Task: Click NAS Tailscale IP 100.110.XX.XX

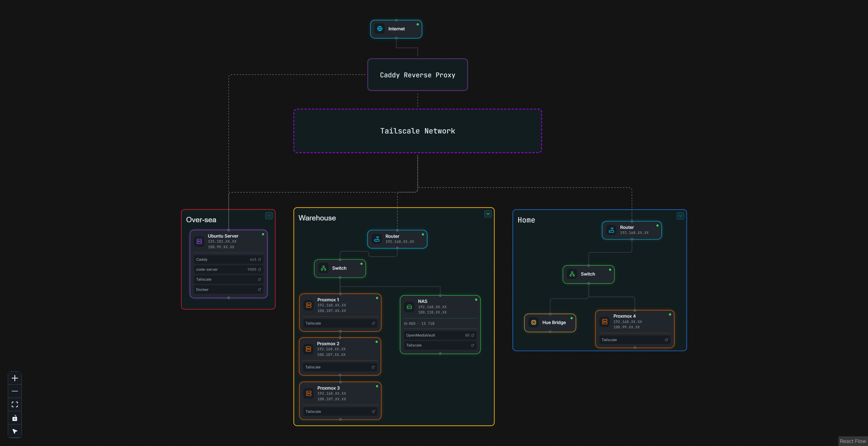Action: (x=432, y=313)
